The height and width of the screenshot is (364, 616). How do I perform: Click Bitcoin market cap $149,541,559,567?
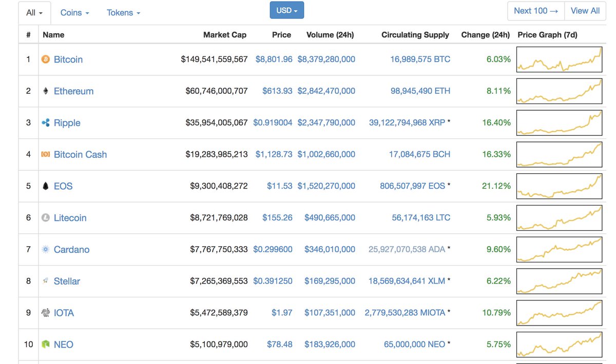pos(215,59)
